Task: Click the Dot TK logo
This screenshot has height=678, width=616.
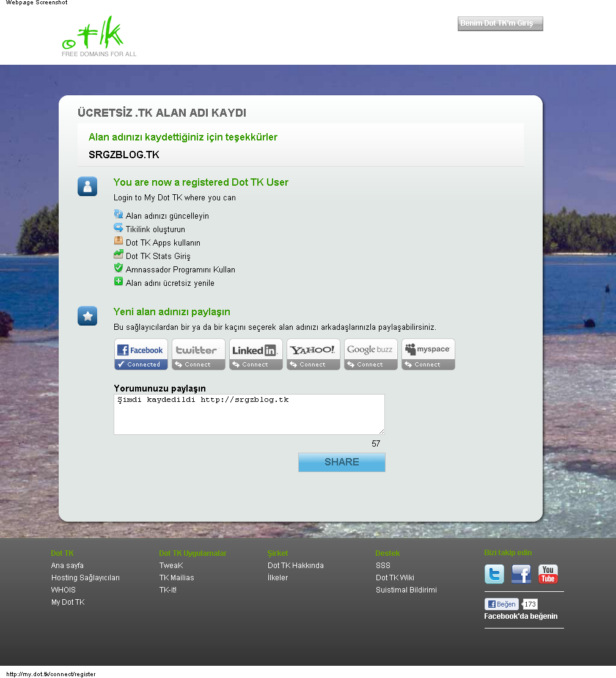Action: [99, 36]
